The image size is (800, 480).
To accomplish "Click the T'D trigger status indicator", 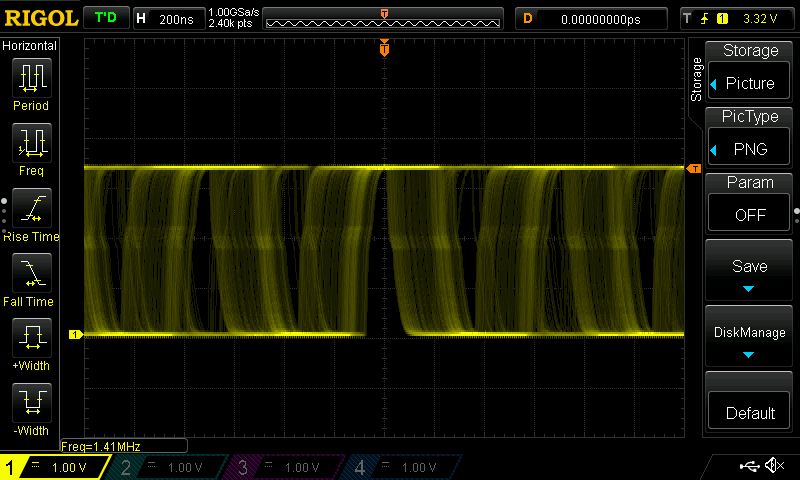I will pyautogui.click(x=104, y=18).
